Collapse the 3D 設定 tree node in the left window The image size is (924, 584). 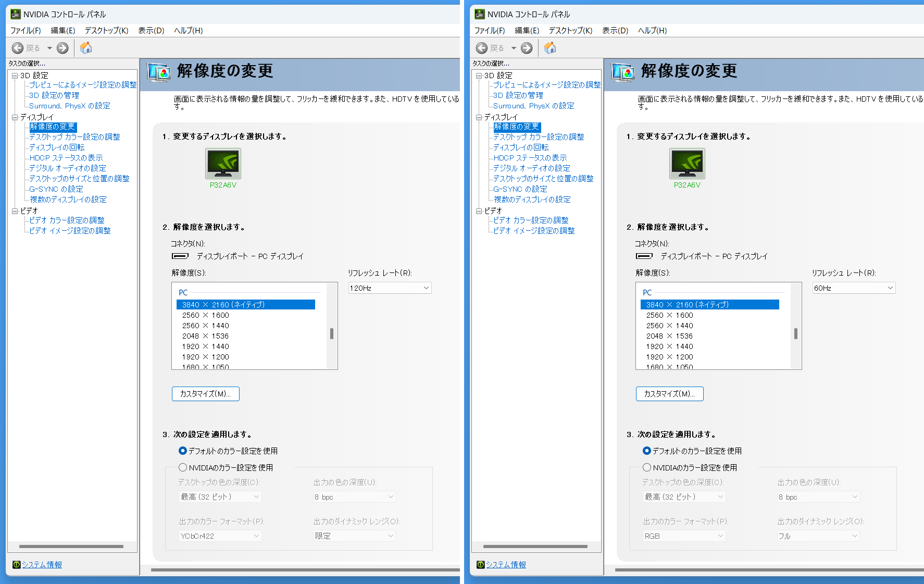[15, 76]
